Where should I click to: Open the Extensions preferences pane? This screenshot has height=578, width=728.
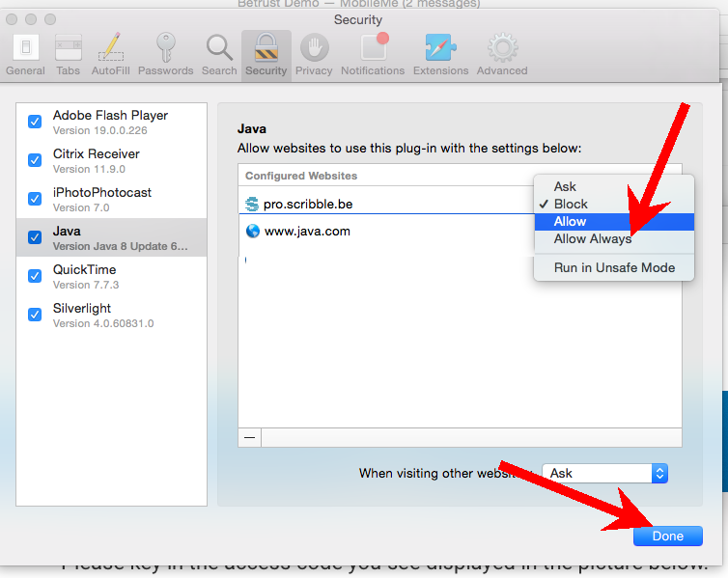440,55
